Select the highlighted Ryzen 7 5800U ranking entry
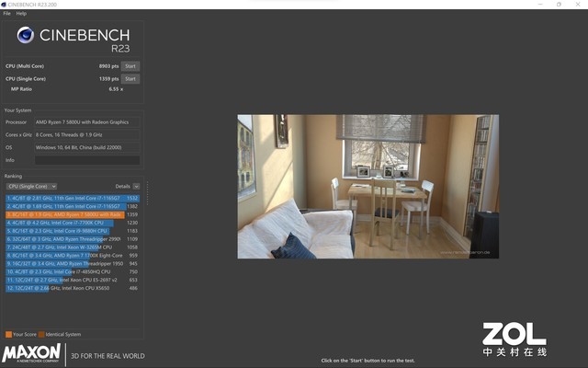The height and width of the screenshot is (368, 588). (72, 214)
